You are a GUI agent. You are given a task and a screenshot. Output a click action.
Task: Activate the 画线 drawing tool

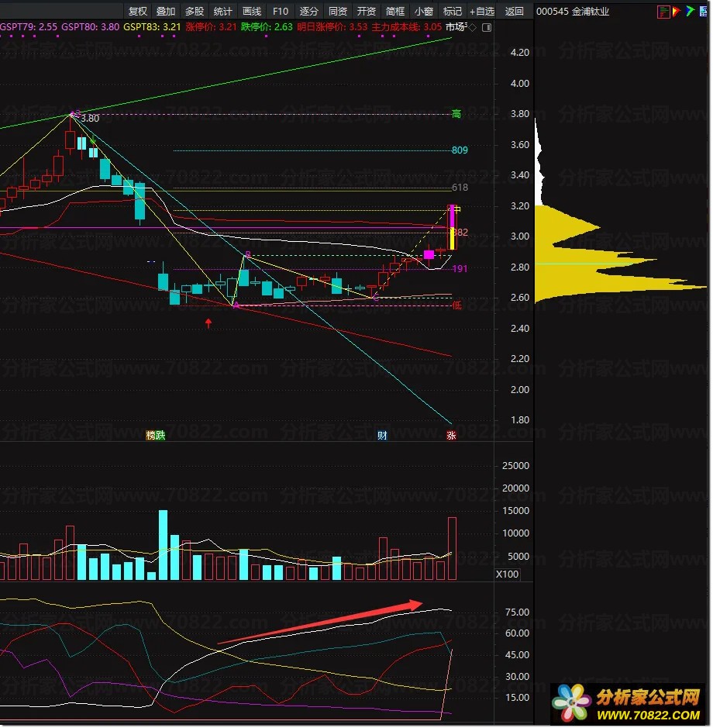tap(252, 11)
